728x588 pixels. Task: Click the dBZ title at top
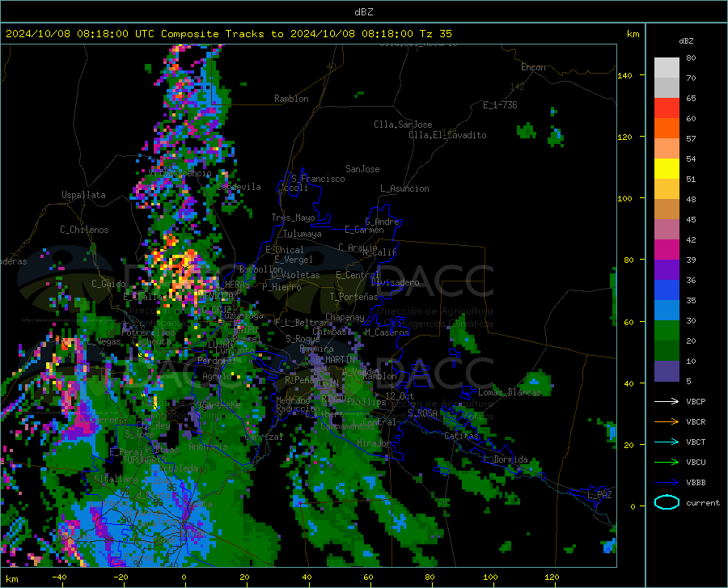[363, 12]
